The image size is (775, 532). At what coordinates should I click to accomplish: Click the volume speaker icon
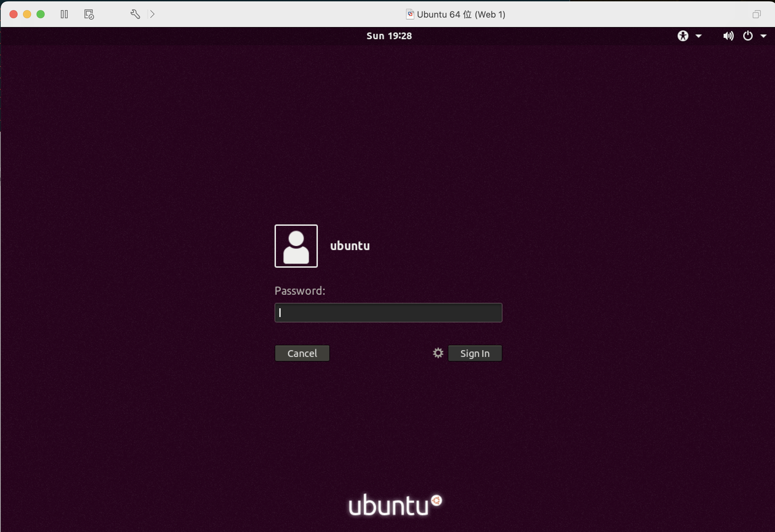tap(728, 36)
